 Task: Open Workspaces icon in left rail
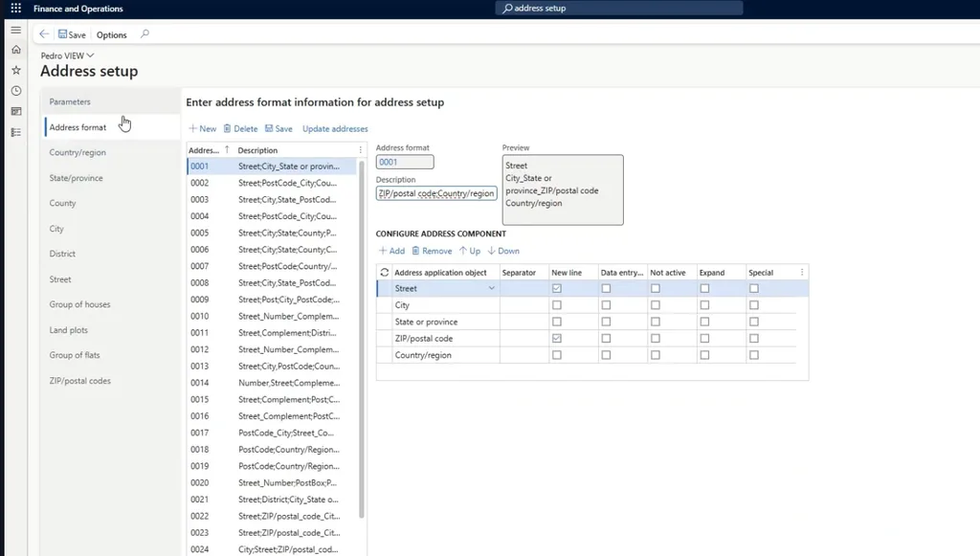point(16,111)
